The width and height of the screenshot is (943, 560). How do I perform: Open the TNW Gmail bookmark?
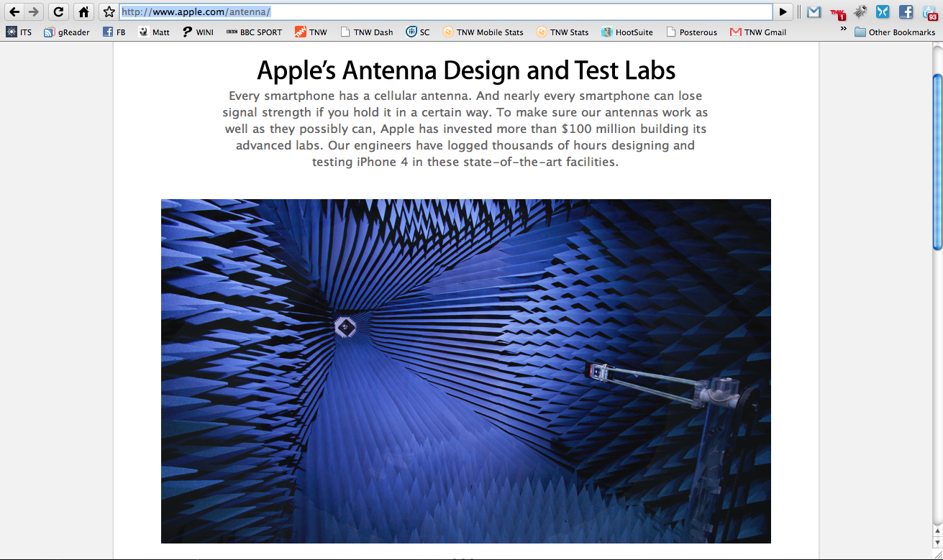click(758, 32)
